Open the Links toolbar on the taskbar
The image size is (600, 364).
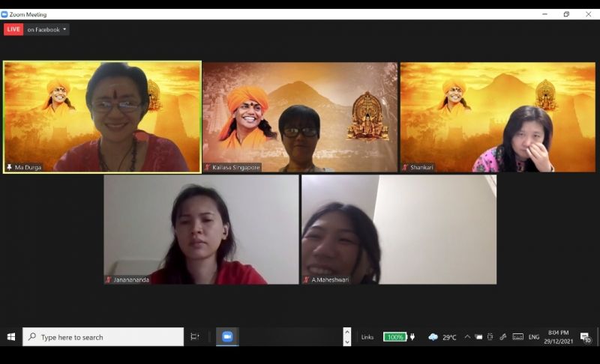[x=367, y=337]
